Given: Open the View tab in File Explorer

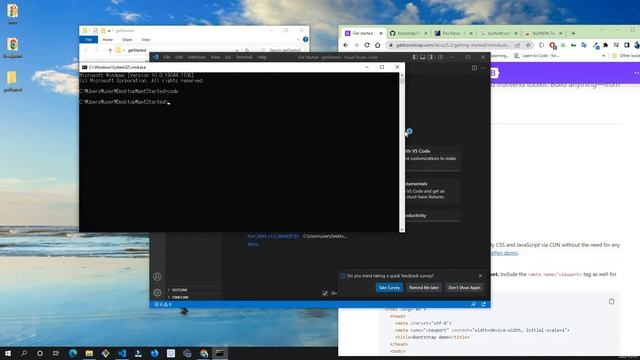Looking at the screenshot, I should click(x=146, y=40).
